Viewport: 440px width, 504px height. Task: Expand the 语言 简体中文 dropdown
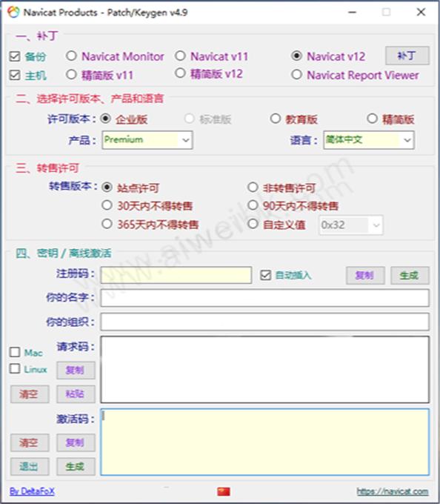[369, 140]
